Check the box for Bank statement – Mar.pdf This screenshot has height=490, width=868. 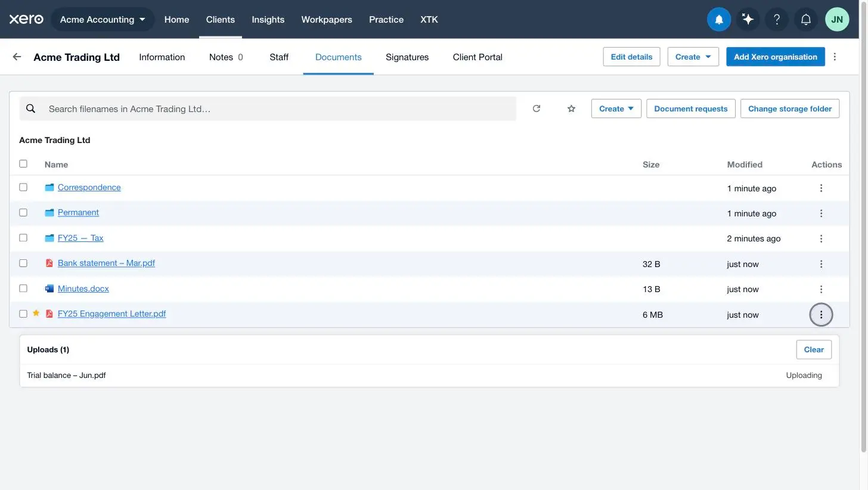(23, 263)
